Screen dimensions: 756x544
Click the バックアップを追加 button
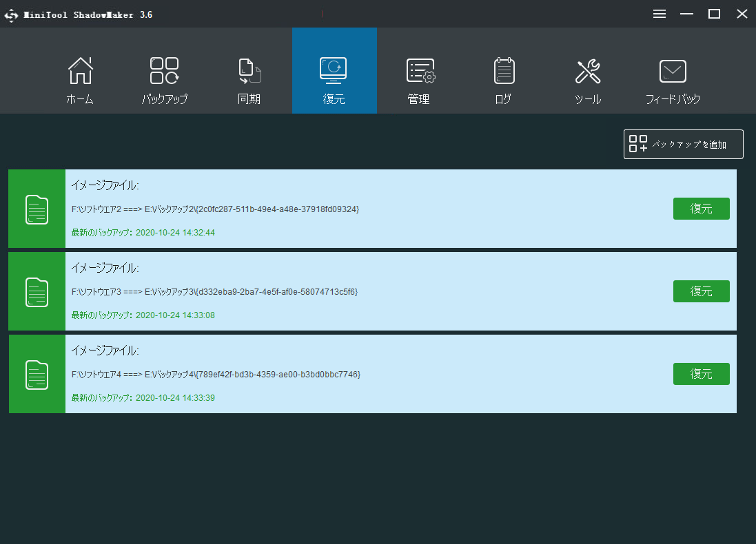[x=683, y=145]
